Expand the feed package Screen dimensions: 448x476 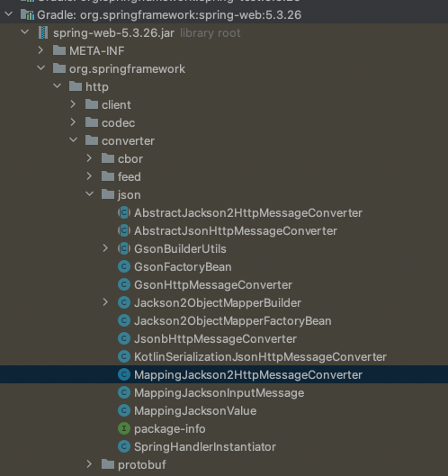pyautogui.click(x=90, y=175)
